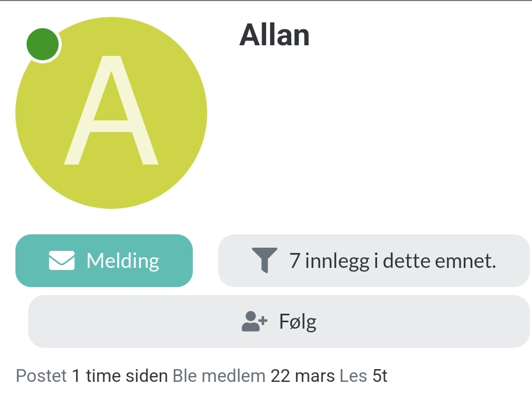Click the add-user icon beside Følg
This screenshot has width=532, height=400.
pos(255,321)
